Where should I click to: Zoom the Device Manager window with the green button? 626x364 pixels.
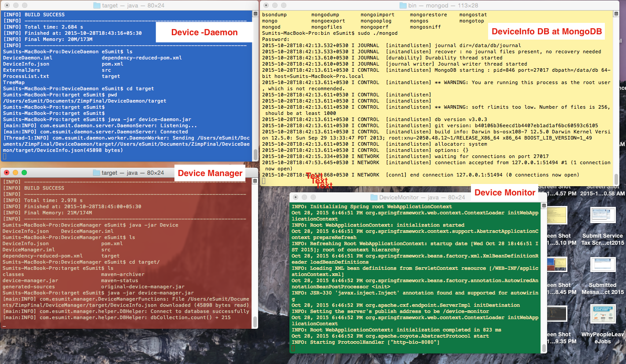(x=24, y=173)
